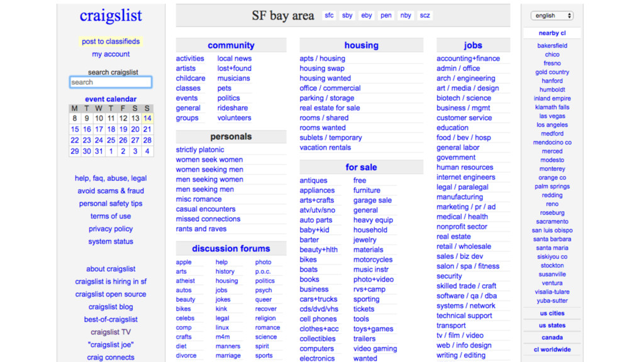Select highlighted day 14 in event calendar

(x=147, y=118)
